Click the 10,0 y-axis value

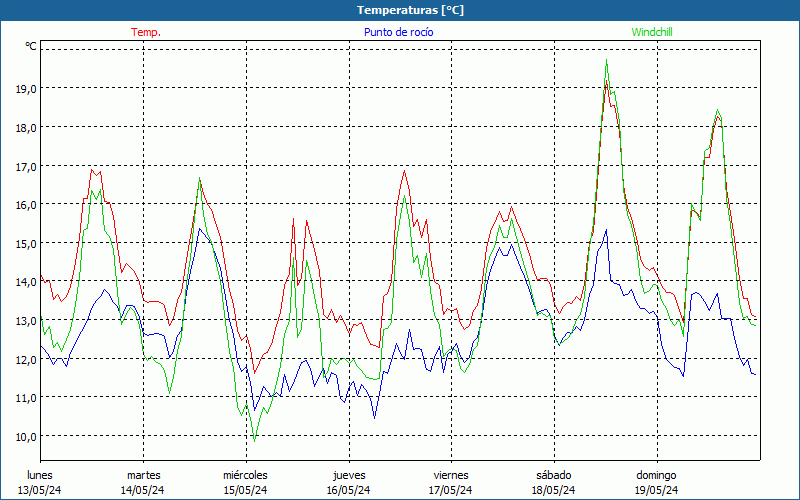[27, 437]
